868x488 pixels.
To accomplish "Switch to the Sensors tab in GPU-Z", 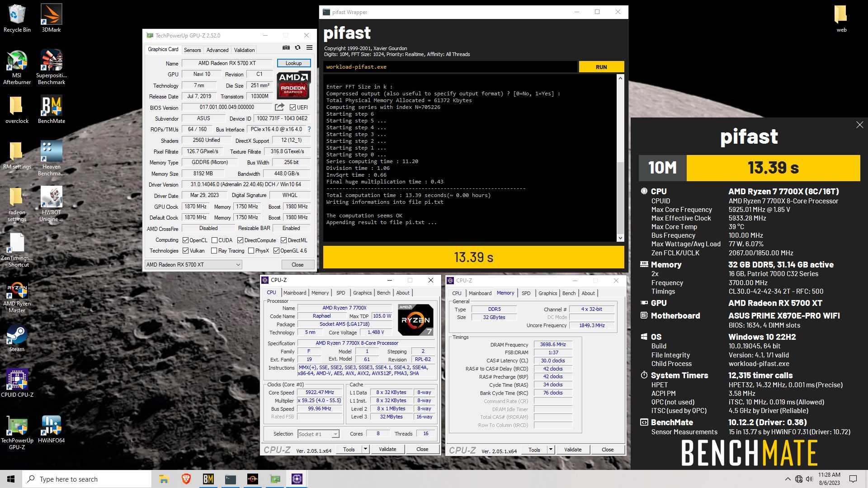I will pyautogui.click(x=192, y=50).
